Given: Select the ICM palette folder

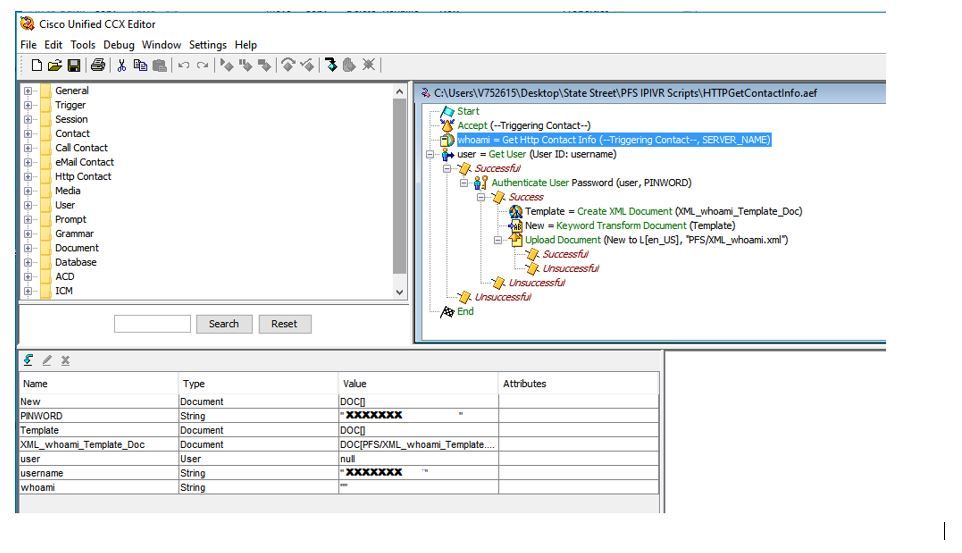Looking at the screenshot, I should [64, 291].
